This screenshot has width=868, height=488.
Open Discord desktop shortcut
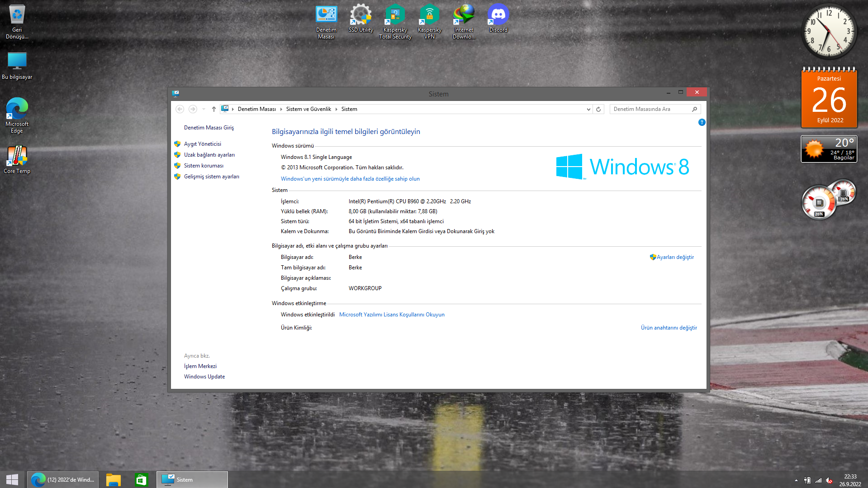(x=498, y=19)
